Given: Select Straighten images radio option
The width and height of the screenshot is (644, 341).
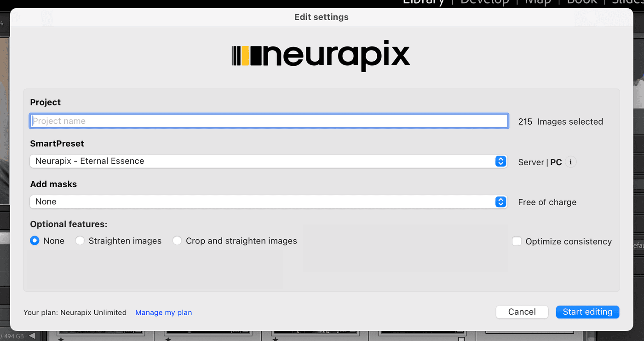Looking at the screenshot, I should (80, 241).
